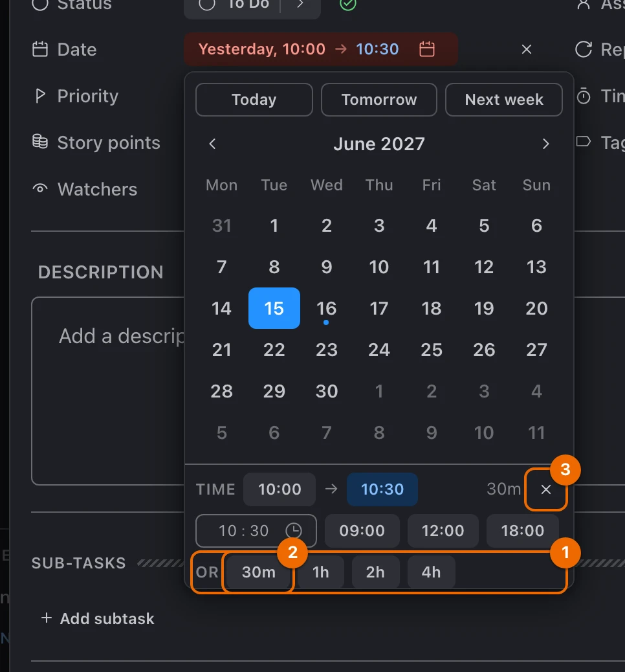This screenshot has width=625, height=672.
Task: Select June 7 in the calendar
Action: click(221, 267)
